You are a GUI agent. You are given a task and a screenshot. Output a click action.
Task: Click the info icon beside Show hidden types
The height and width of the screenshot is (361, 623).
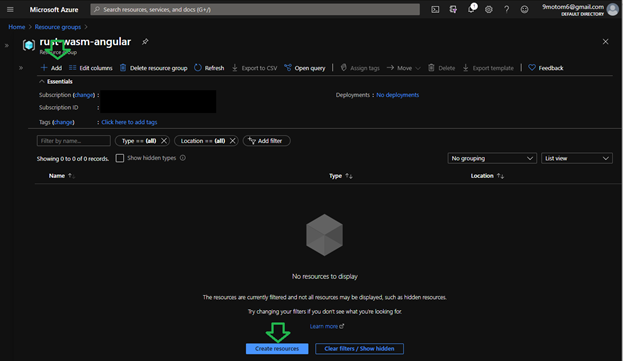pyautogui.click(x=183, y=158)
